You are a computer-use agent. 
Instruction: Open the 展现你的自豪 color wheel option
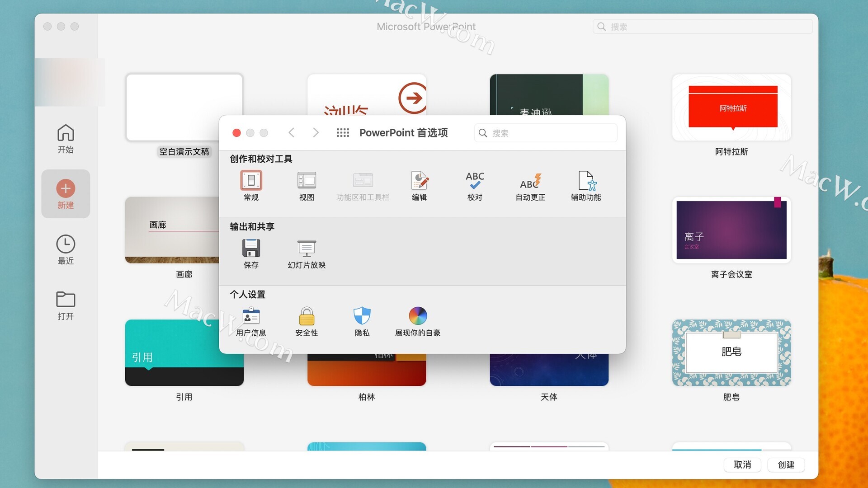coord(418,321)
